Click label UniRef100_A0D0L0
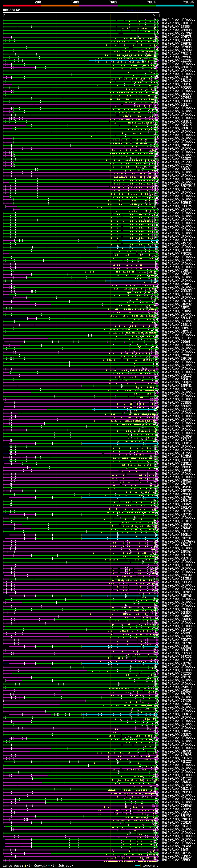 (x=177, y=67)
